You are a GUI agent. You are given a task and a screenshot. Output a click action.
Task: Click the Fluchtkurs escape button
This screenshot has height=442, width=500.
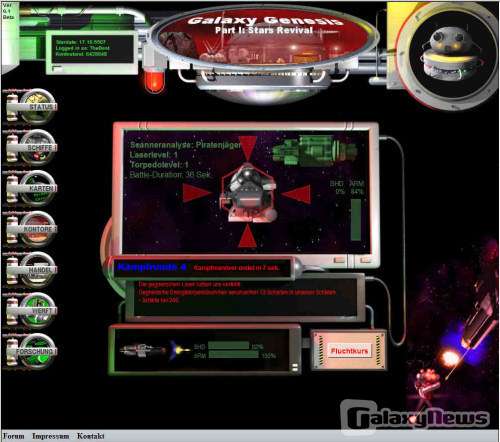point(349,351)
